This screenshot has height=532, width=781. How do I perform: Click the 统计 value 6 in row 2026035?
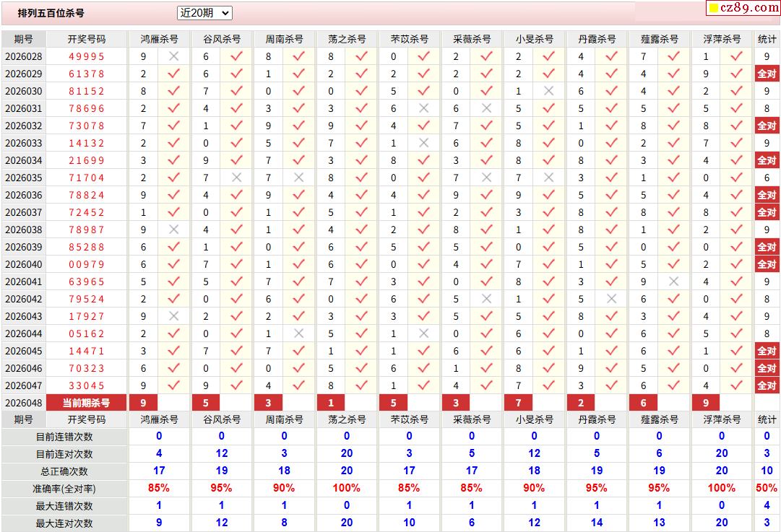pyautogui.click(x=767, y=178)
